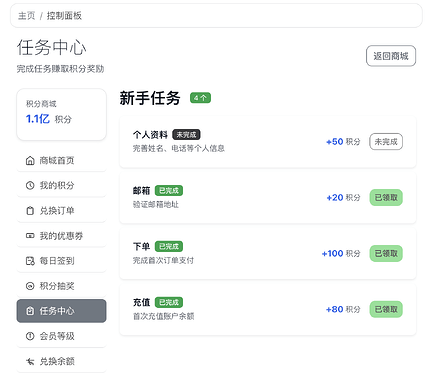Click the exchange arrows icon beside 兑换余额
This screenshot has width=430, height=375.
(30, 361)
